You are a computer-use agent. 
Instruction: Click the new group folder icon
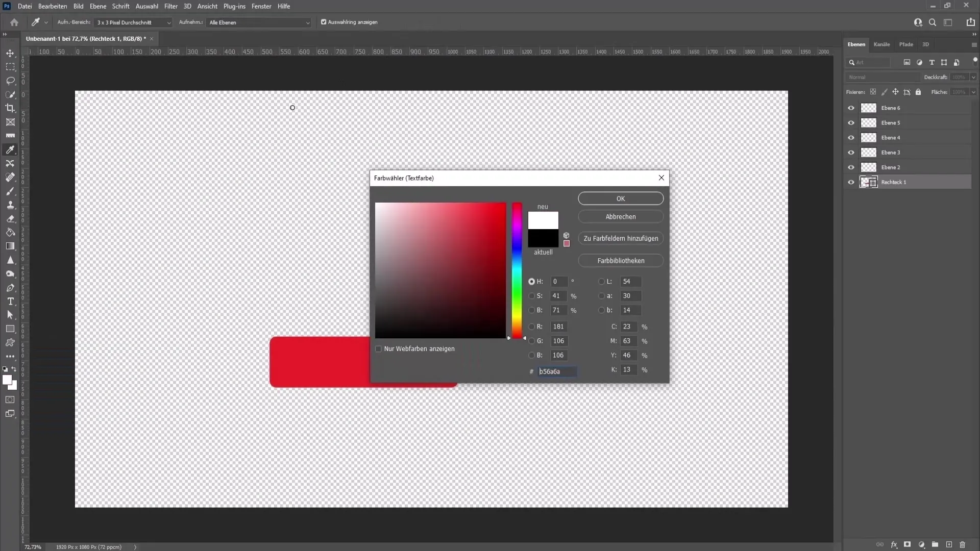tap(935, 545)
